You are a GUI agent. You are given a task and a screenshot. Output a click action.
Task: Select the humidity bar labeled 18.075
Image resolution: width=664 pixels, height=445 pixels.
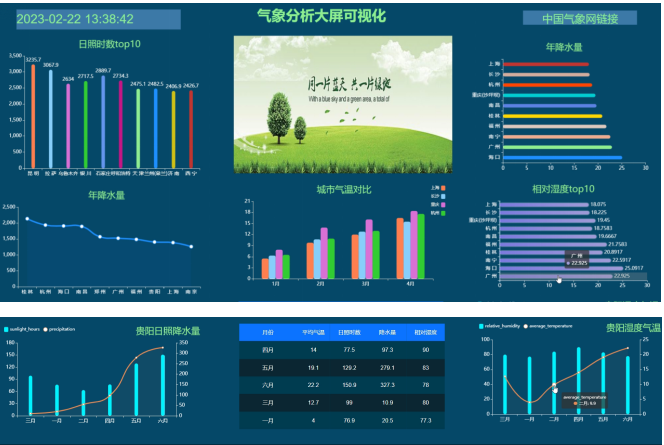click(x=544, y=205)
